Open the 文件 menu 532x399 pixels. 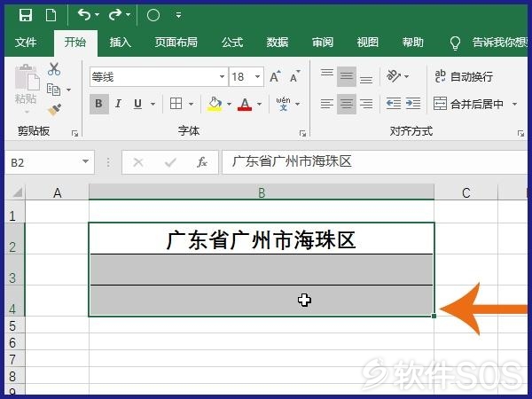[x=26, y=42]
